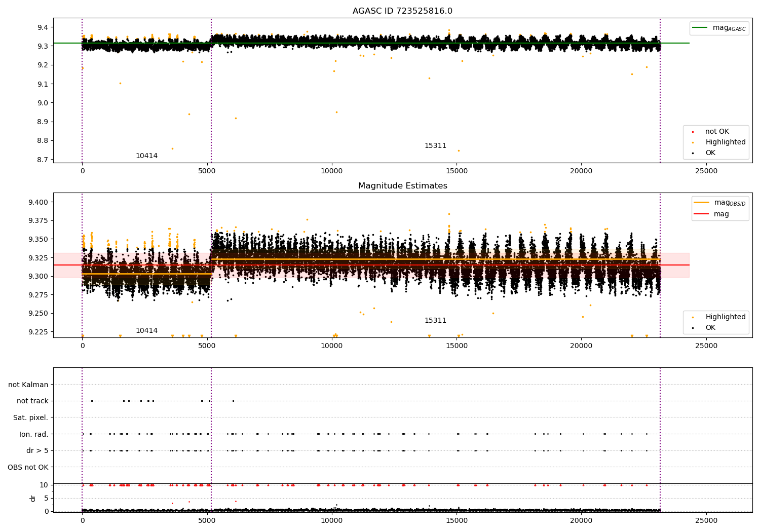Image resolution: width=760 pixels, height=532 pixels.
Task: Click the '9.300' y-tick in middle panel
Action: [x=38, y=277]
